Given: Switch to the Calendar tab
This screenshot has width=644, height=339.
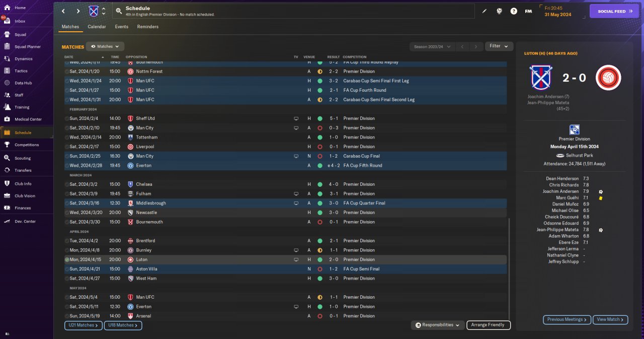Looking at the screenshot, I should pos(97,27).
